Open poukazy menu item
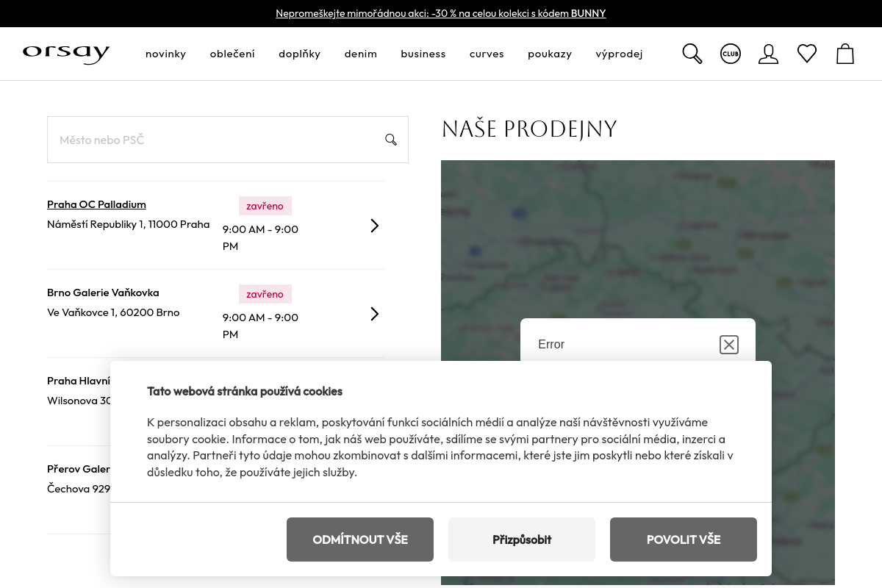 [549, 54]
